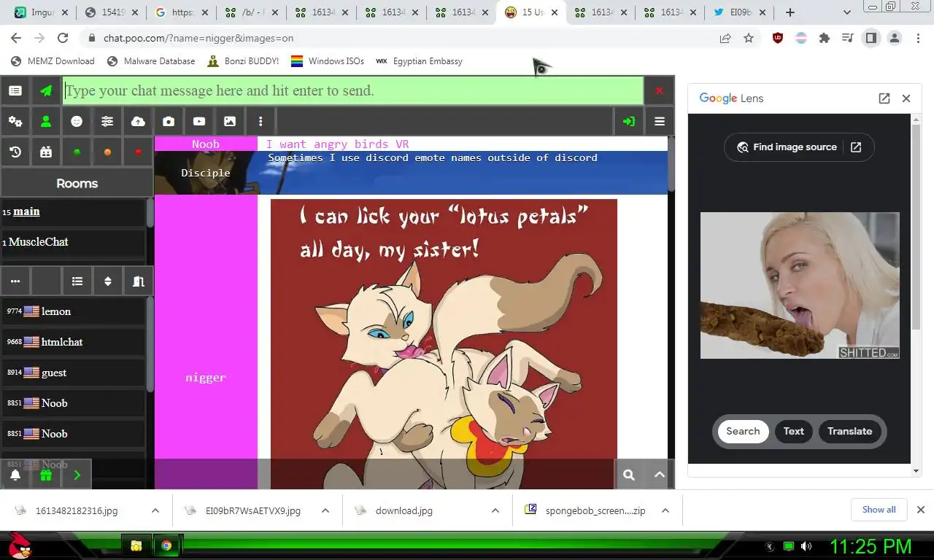This screenshot has height=560, width=934.
Task: Click the history clock icon
Action: [15, 152]
